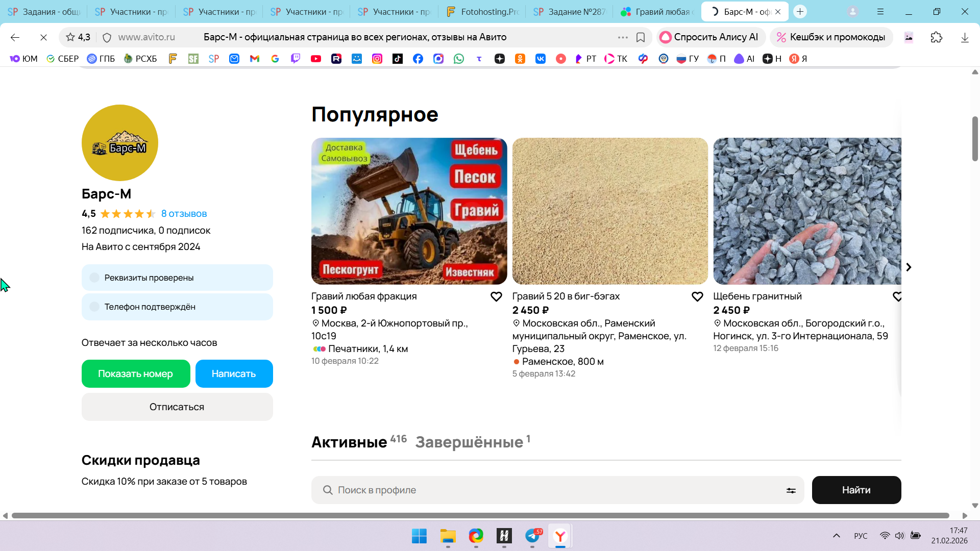Open the page options three-dots menu

tap(623, 37)
